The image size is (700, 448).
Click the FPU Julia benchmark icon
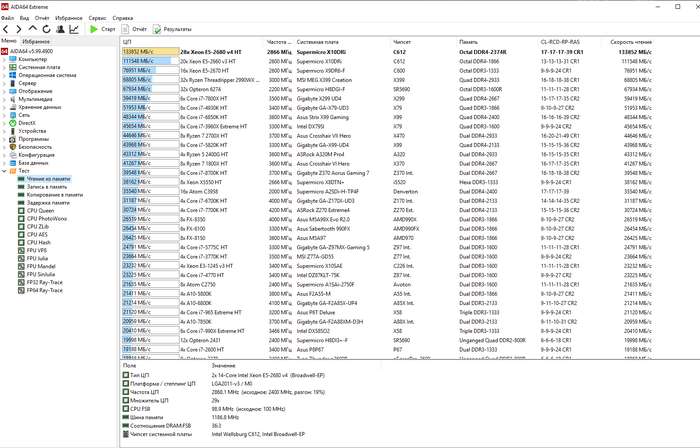click(x=21, y=258)
